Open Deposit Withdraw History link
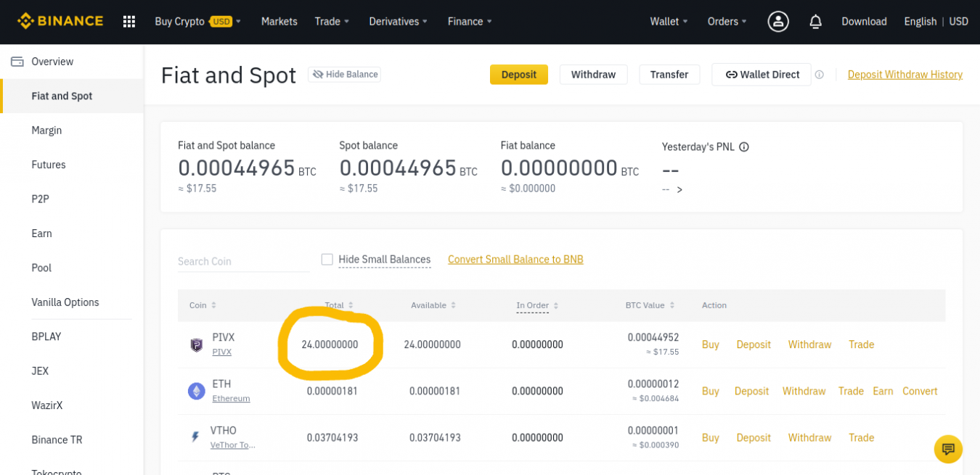The image size is (980, 475). [905, 75]
